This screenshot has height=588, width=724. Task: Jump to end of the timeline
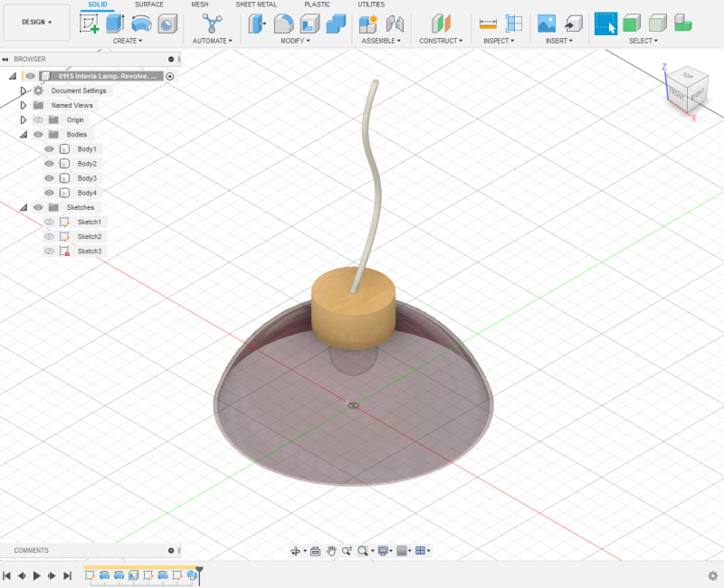pos(65,574)
